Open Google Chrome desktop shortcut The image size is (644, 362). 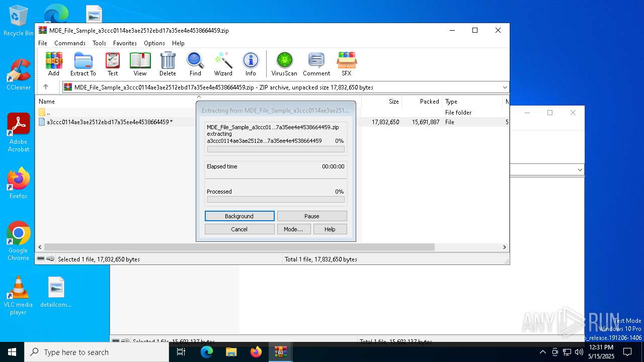pyautogui.click(x=19, y=241)
